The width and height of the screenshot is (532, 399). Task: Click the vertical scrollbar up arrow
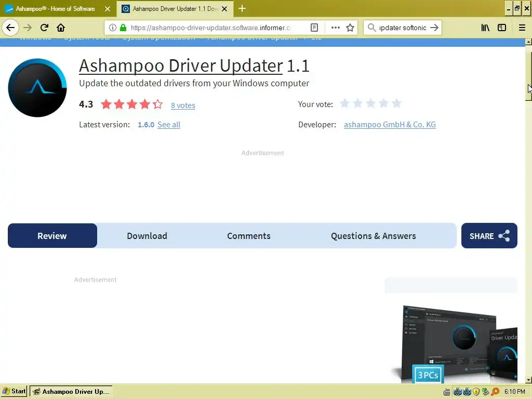tap(528, 42)
